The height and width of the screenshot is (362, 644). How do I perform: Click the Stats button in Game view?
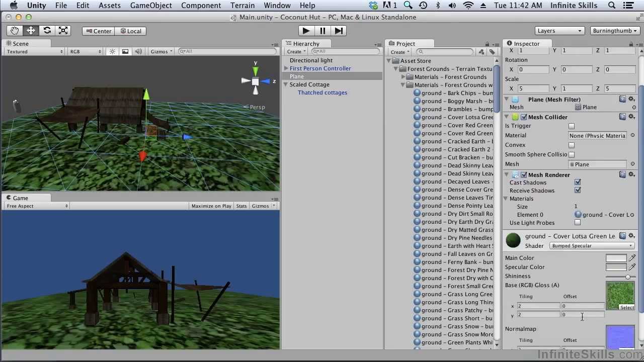[x=242, y=206]
